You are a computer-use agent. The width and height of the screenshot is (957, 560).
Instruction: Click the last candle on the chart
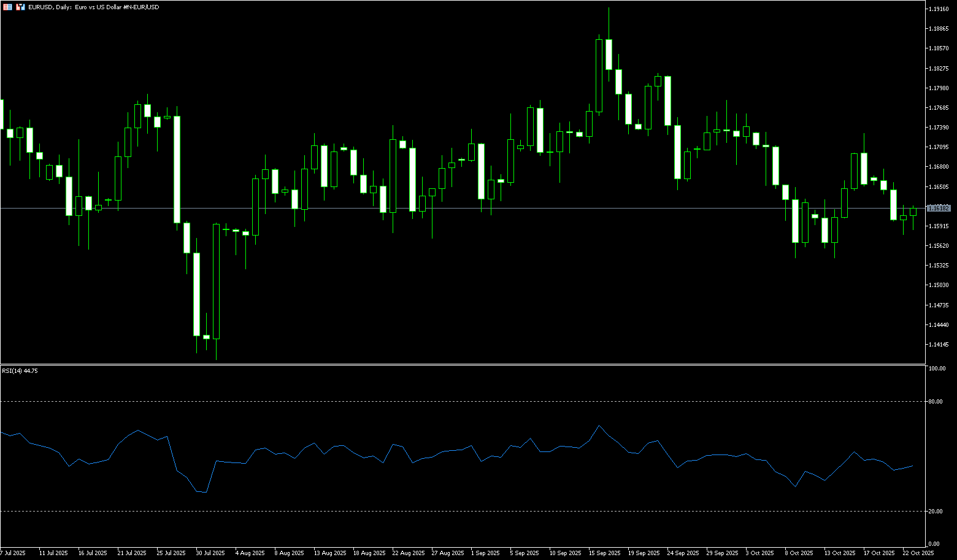913,212
